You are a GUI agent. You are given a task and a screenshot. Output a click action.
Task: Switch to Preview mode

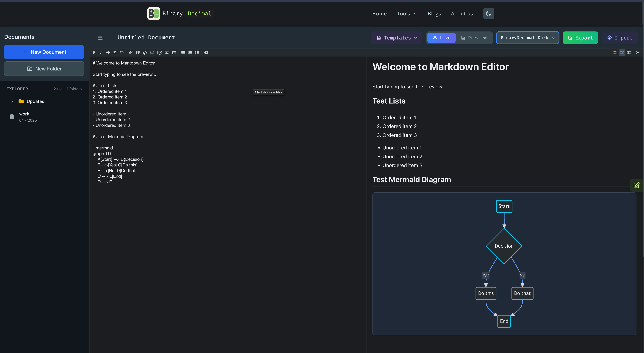coord(474,38)
